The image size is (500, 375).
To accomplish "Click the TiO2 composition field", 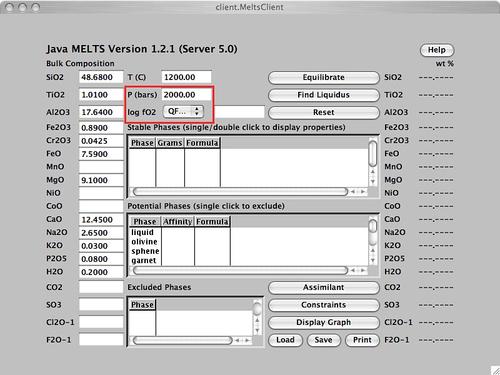I will (101, 95).
